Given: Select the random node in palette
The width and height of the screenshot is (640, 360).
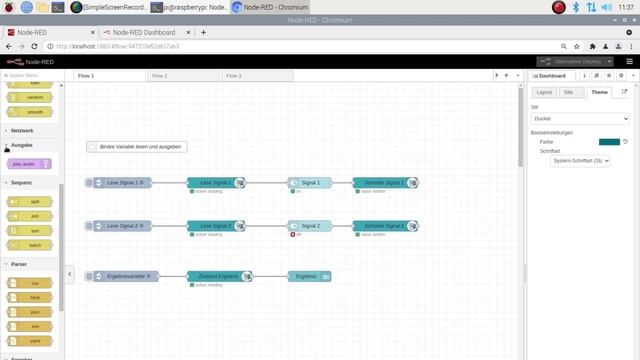Looking at the screenshot, I should coord(30,98).
